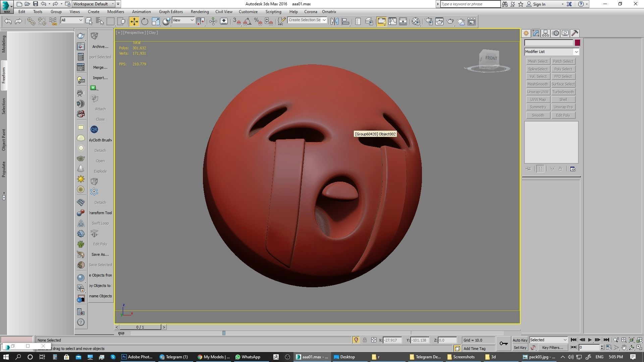This screenshot has width=644, height=362.
Task: Choose the Select Object tool
Action: coord(89,21)
